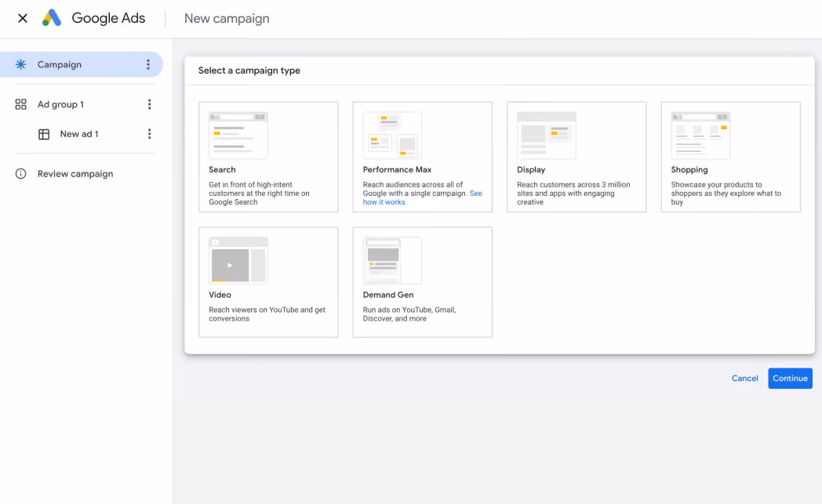Click the New ad 1 table icon
Image resolution: width=822 pixels, height=504 pixels.
point(44,134)
